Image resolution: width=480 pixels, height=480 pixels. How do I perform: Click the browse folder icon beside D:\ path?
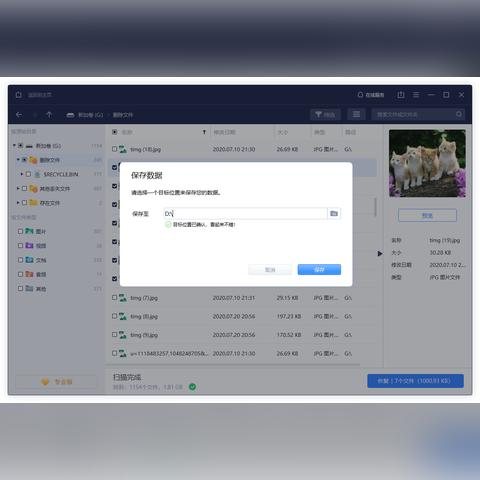click(x=334, y=213)
